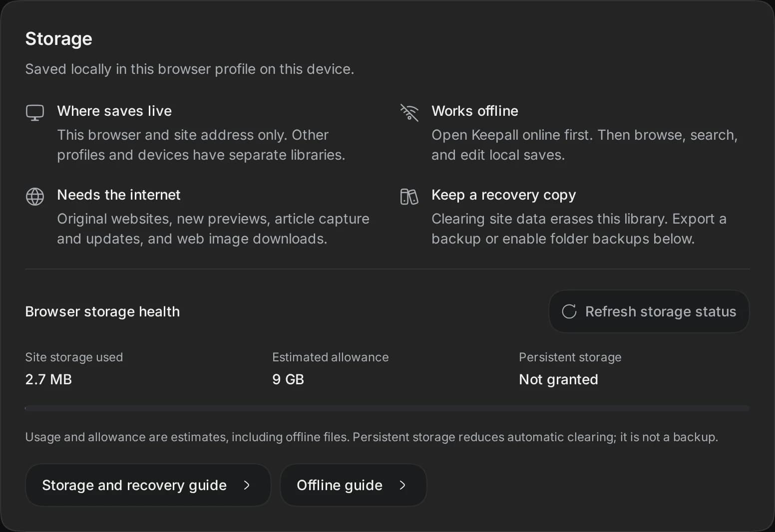Select the 'Keep a recovery copy' title
The image size is (775, 532).
point(504,195)
